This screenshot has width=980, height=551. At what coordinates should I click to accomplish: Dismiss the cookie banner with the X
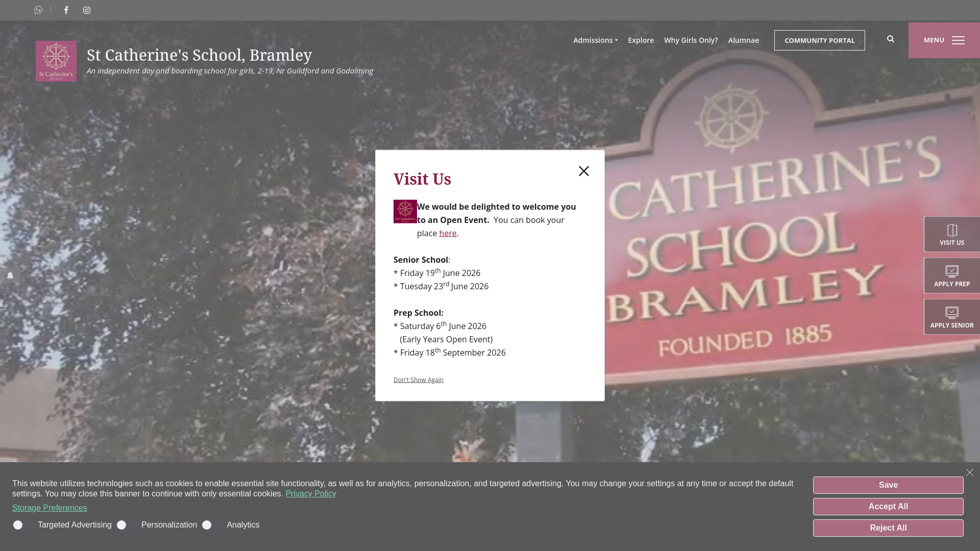point(970,472)
